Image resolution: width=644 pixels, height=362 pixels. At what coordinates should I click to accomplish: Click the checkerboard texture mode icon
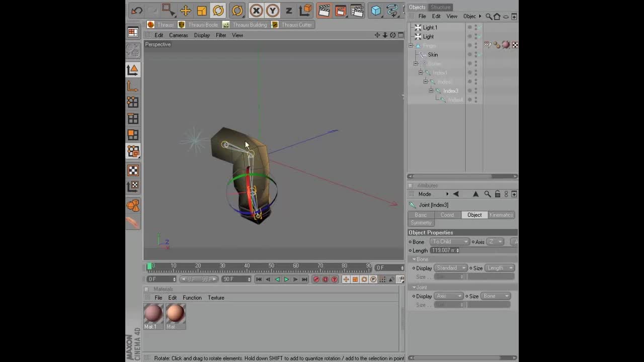(133, 170)
